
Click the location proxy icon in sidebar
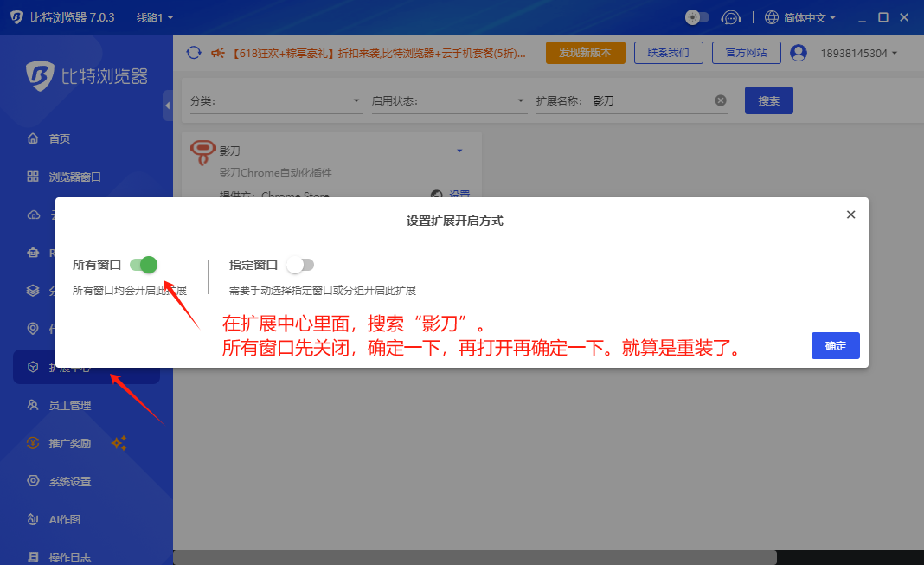coord(33,329)
